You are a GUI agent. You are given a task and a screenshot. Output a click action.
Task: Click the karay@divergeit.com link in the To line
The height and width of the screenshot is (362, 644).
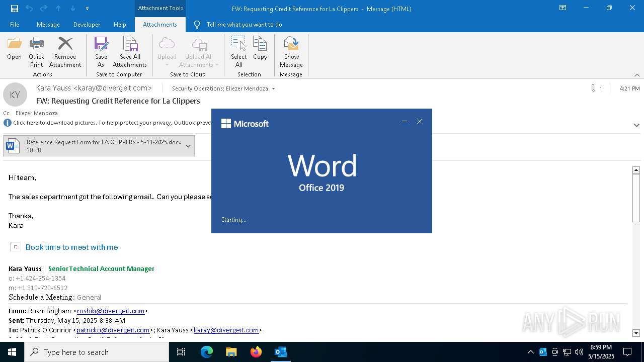226,330
